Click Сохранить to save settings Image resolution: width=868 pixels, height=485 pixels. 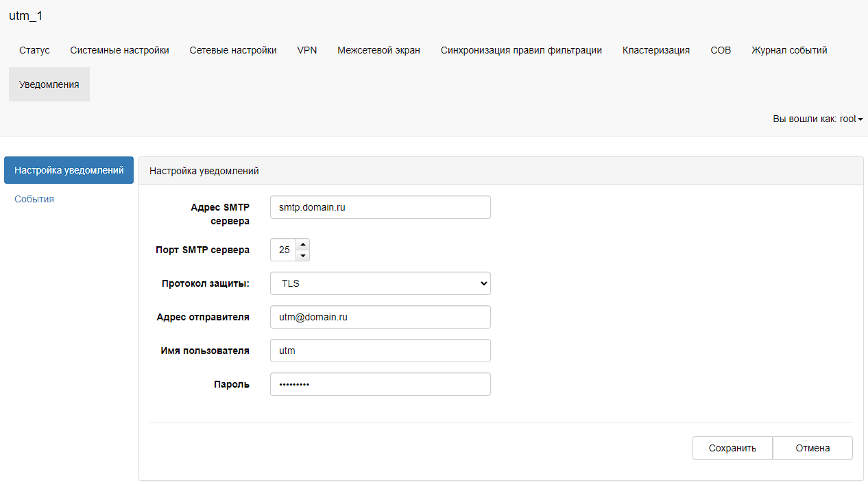(x=732, y=448)
